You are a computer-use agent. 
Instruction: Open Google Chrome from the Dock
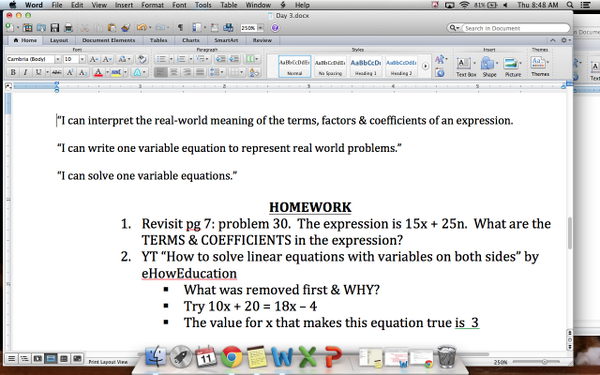(x=231, y=357)
